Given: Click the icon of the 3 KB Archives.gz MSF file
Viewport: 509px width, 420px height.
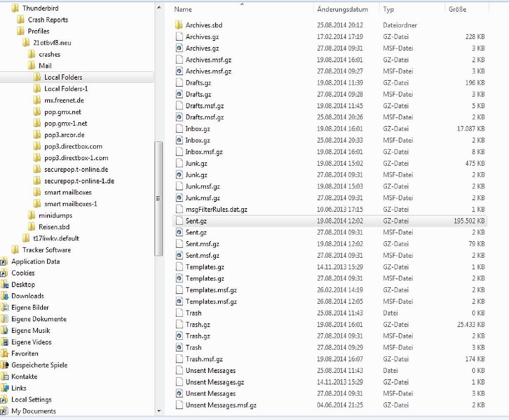Looking at the screenshot, I should click(179, 48).
